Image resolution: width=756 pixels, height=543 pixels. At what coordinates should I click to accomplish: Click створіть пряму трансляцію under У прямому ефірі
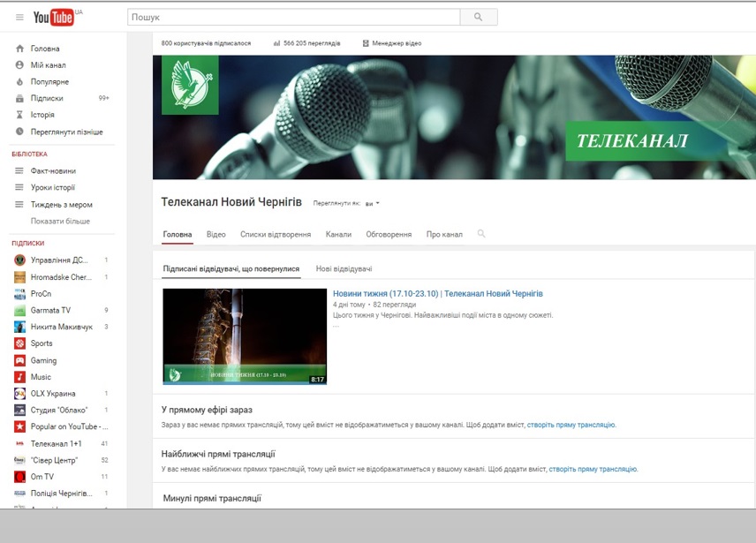click(x=571, y=425)
